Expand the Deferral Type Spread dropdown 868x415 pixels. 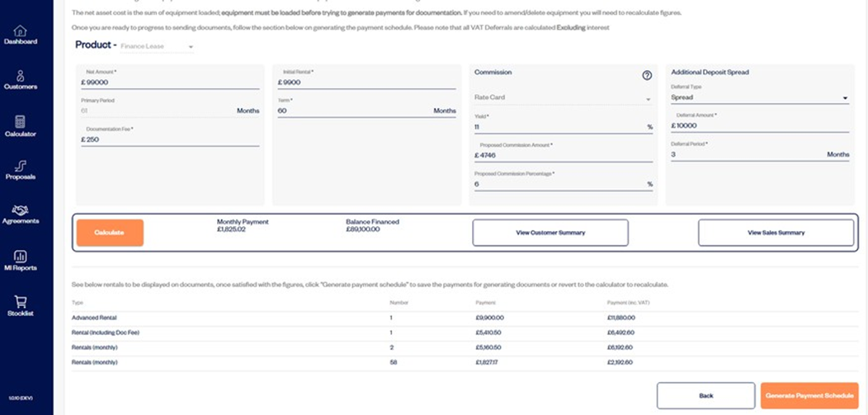[x=759, y=98]
